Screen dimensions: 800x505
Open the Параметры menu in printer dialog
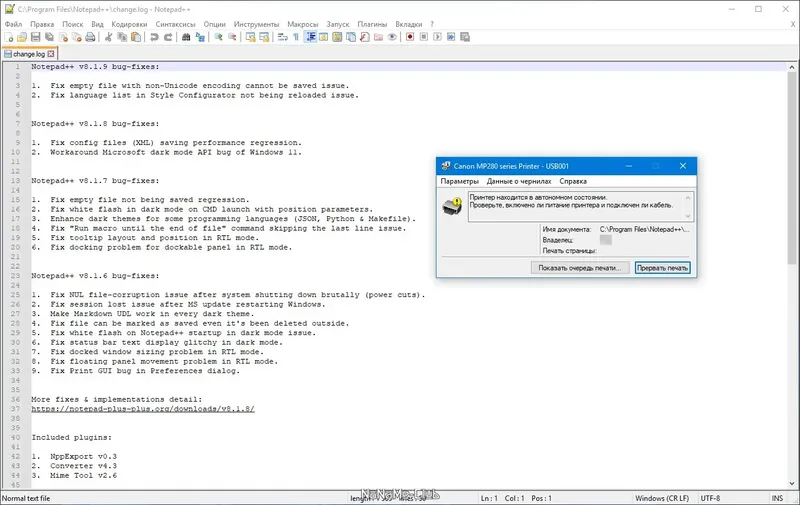460,181
